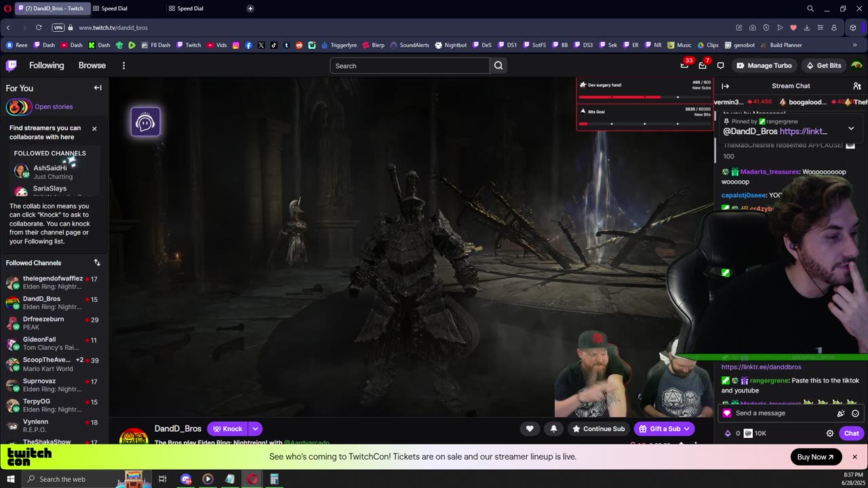Open the party popper icon in chat input
This screenshot has width=868, height=488.
tap(841, 413)
